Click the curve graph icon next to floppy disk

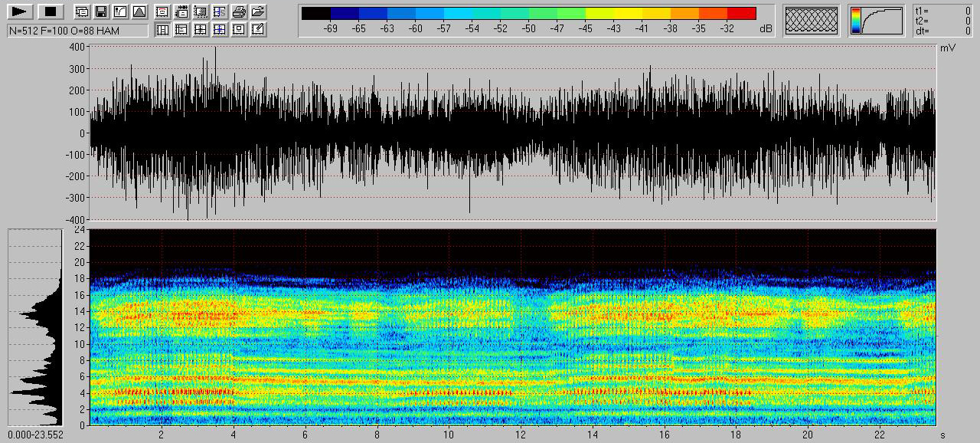tap(120, 11)
